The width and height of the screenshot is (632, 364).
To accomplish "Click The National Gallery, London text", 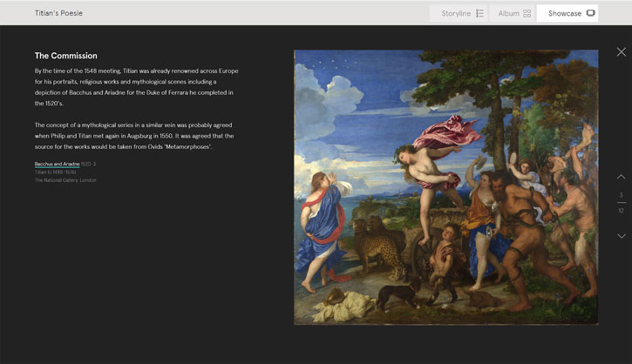I will 65,180.
